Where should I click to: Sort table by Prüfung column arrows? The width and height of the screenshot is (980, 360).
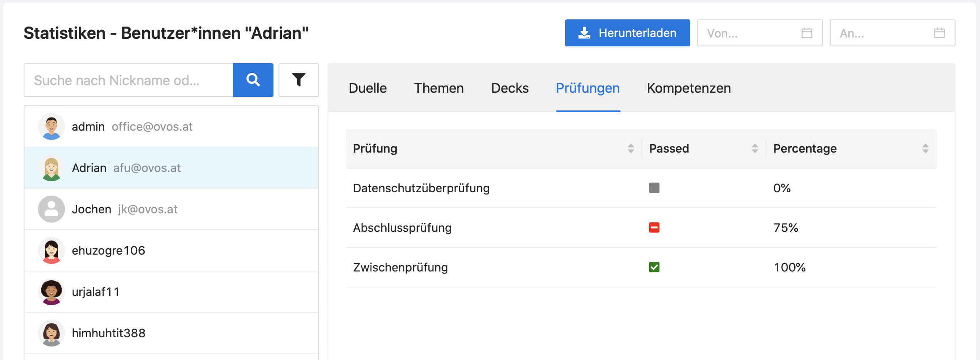click(631, 148)
